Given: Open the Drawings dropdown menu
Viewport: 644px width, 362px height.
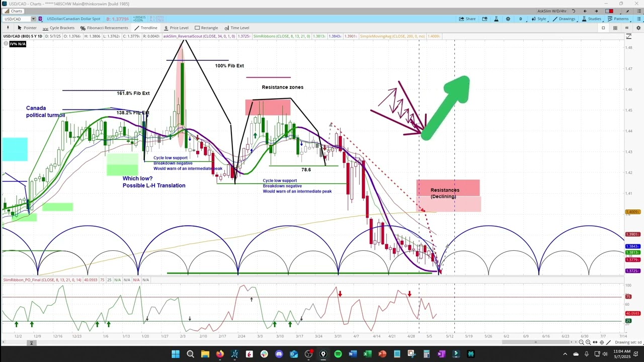Looking at the screenshot, I should pos(564,19).
